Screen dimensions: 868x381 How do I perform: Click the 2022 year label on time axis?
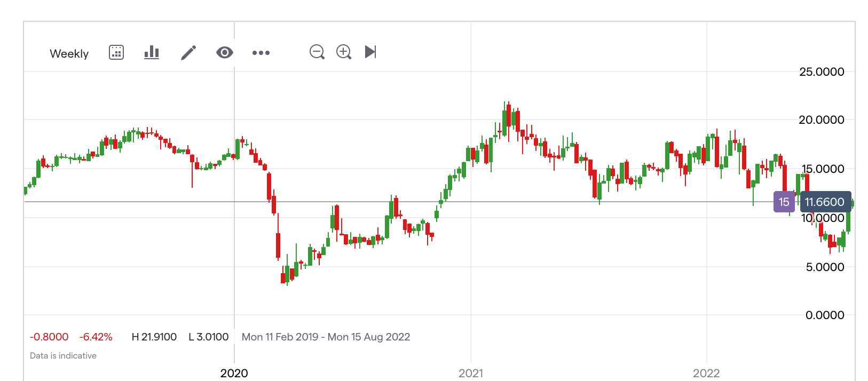point(706,373)
